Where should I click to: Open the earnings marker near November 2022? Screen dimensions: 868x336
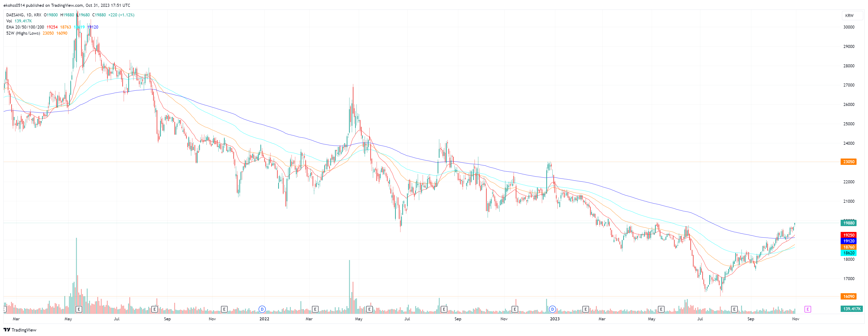(515, 309)
